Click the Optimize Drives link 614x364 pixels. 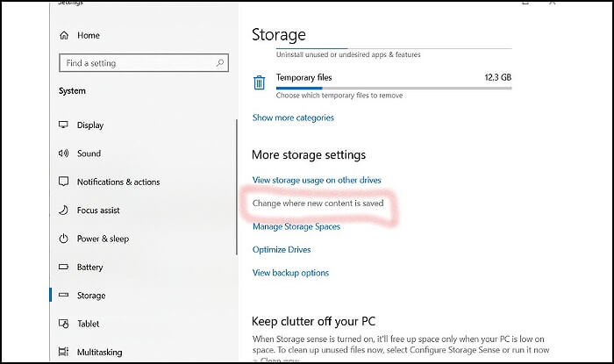(x=282, y=249)
